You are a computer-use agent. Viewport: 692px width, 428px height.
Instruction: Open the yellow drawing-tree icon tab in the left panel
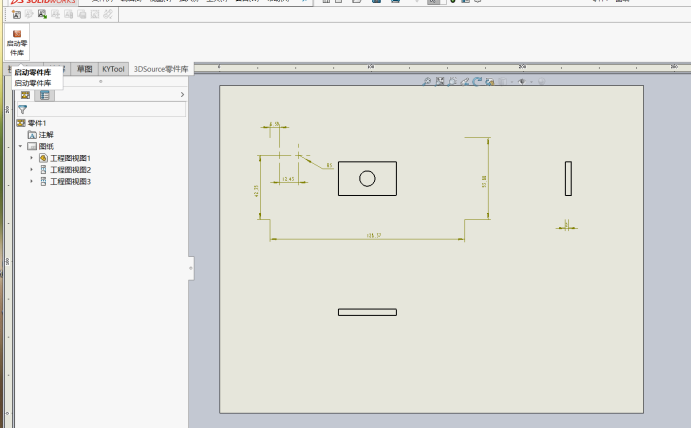pos(25,95)
